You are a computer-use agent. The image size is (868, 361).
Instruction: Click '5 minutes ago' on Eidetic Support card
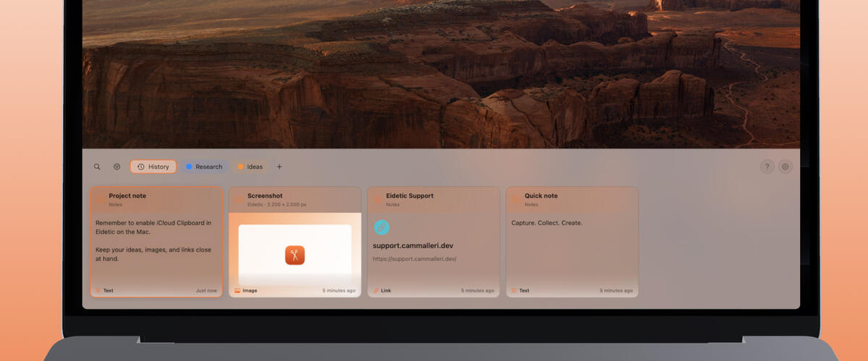(x=478, y=291)
